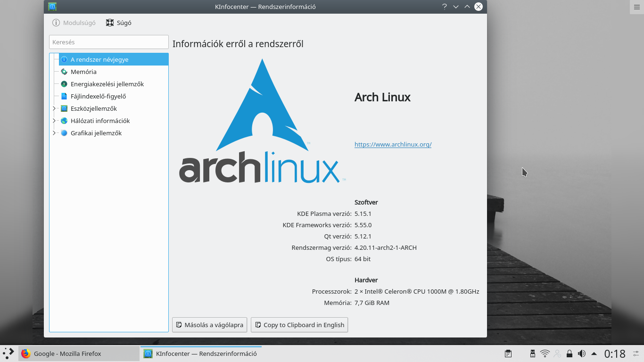Open the removable USB device tray icon
The image size is (644, 362).
point(533,354)
